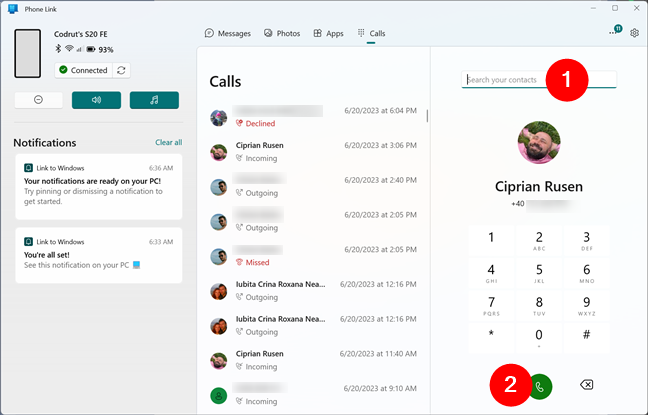The height and width of the screenshot is (415, 648).
Task: Click the avatar beside the Declined call
Action: point(219,118)
